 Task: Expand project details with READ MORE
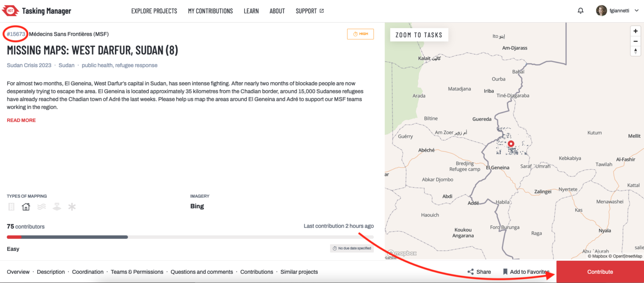(x=21, y=120)
